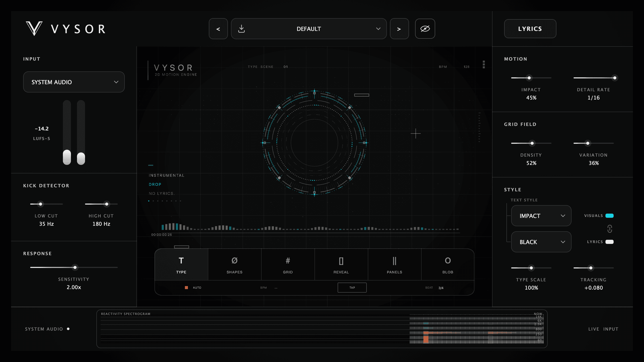Adjust the Sensitivity slider handle

(75, 267)
